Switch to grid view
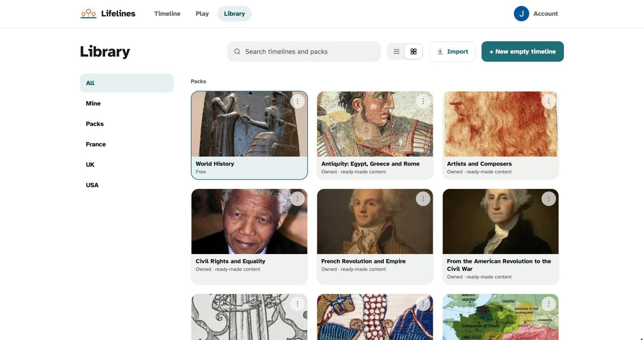Screen dimensions: 644x340 pyautogui.click(x=414, y=51)
